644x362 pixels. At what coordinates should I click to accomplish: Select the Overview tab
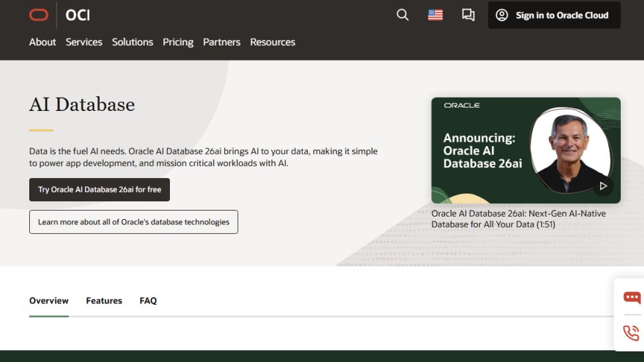(48, 301)
